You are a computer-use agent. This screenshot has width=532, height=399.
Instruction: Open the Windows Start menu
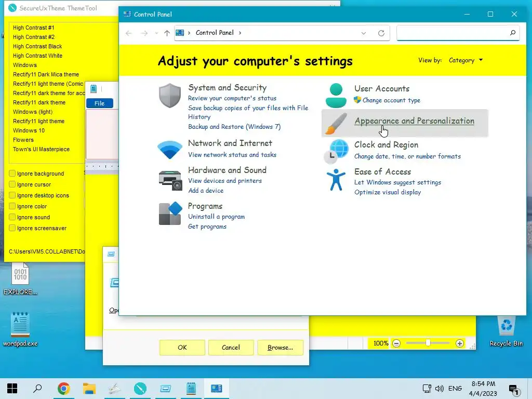pyautogui.click(x=12, y=388)
